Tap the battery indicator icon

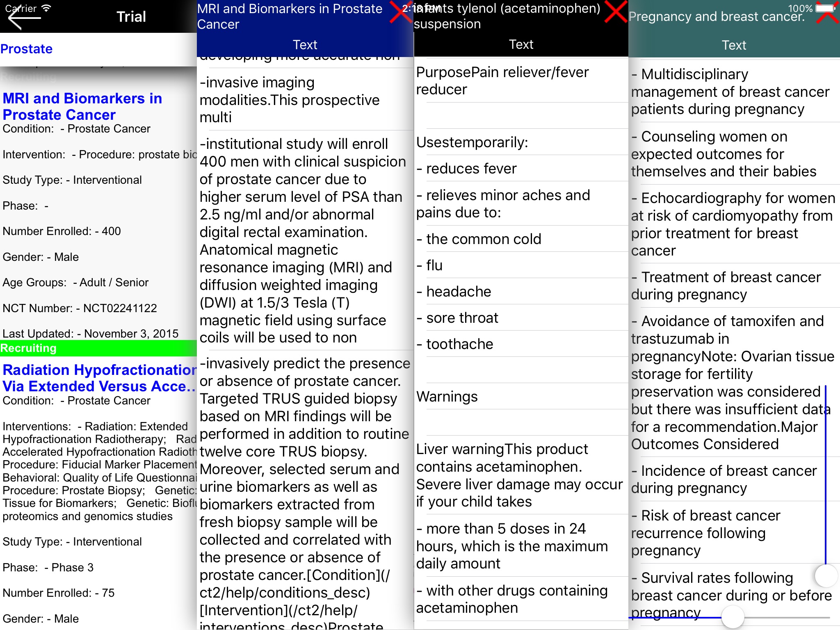pyautogui.click(x=825, y=8)
